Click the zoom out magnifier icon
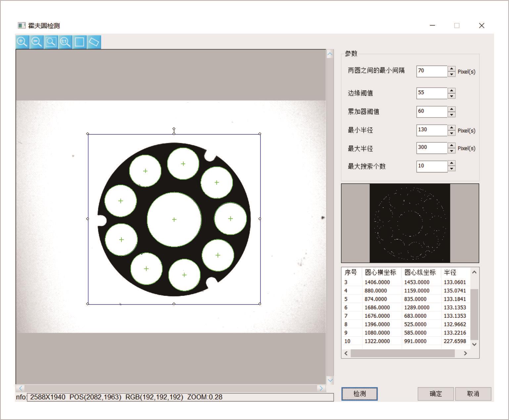The width and height of the screenshot is (509, 420). pos(36,42)
